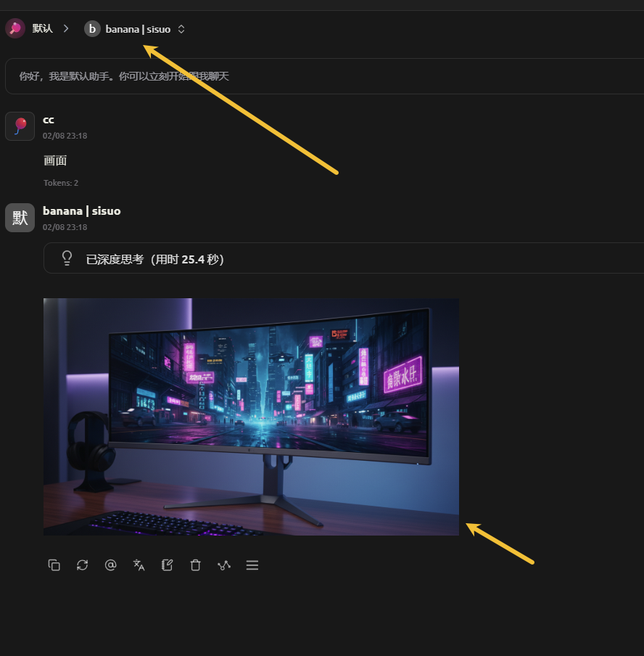This screenshot has width=644, height=656.
Task: Click the up-down chevron beside the model name
Action: coord(181,29)
